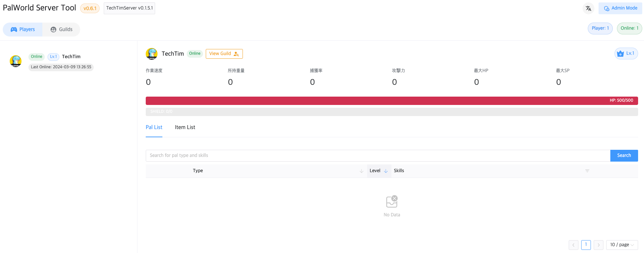
Task: Click the Player: 1 count badge
Action: pyautogui.click(x=600, y=28)
